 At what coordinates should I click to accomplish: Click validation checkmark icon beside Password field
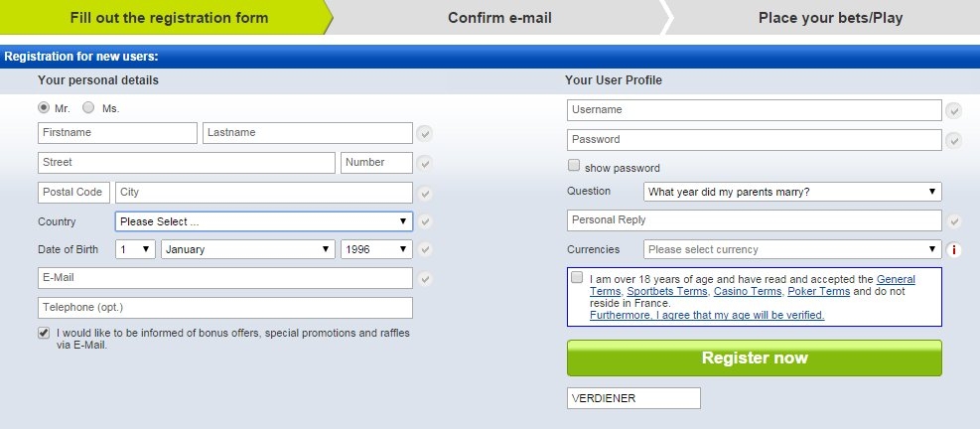[x=954, y=140]
